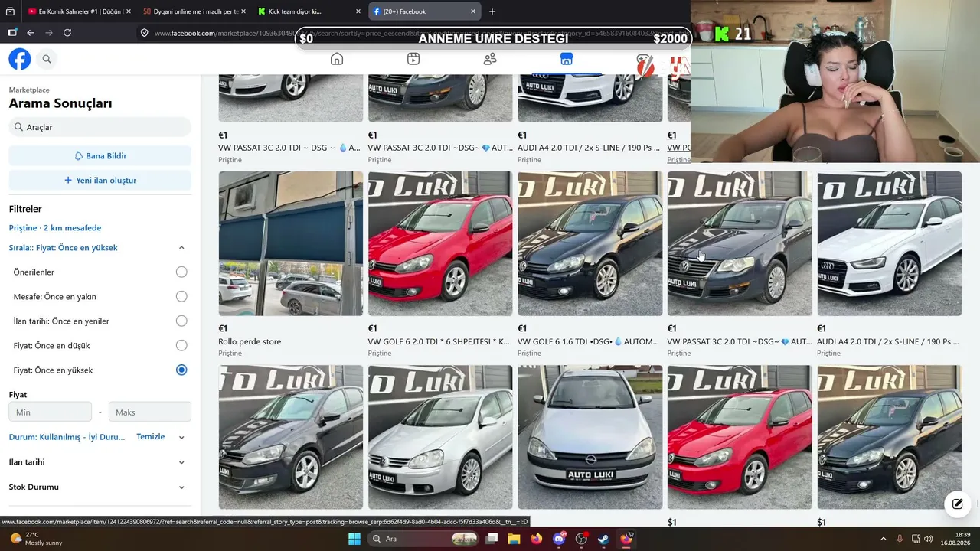This screenshot has height=551, width=980.
Task: Click Yeni ilan oluştur to create listing
Action: (100, 180)
